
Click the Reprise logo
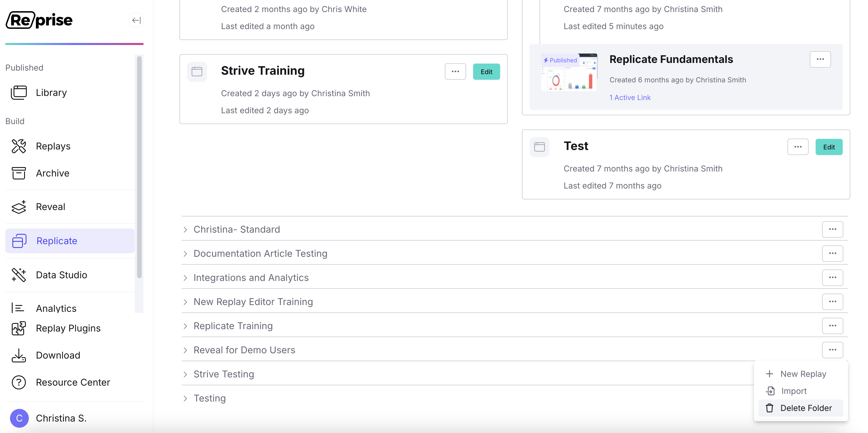[x=39, y=20]
